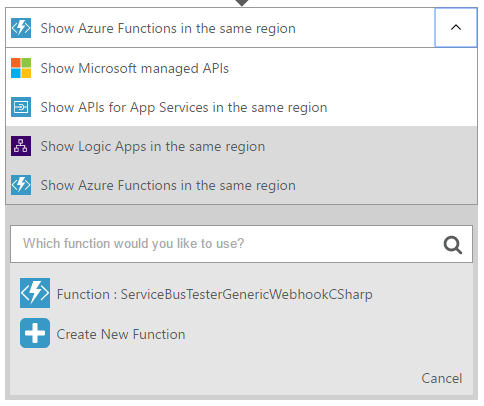Click the ServiceBusTesterGenericWebhookCSharp function lightning icon
The height and width of the screenshot is (406, 484).
pos(35,293)
